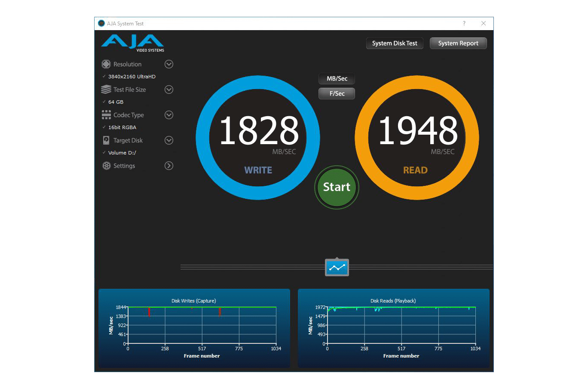This screenshot has width=588, height=389.
Task: Click the 1948 read speed readout
Action: pos(418,130)
